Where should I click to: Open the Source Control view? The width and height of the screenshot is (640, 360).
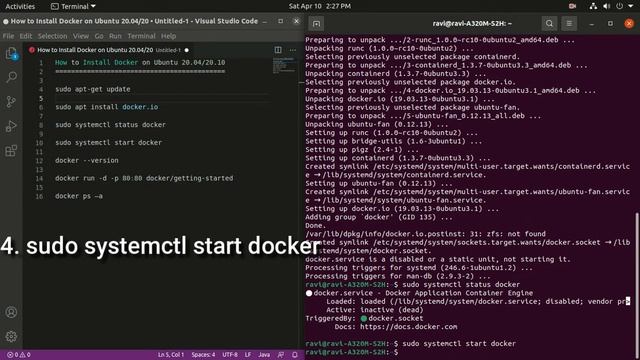click(x=11, y=102)
